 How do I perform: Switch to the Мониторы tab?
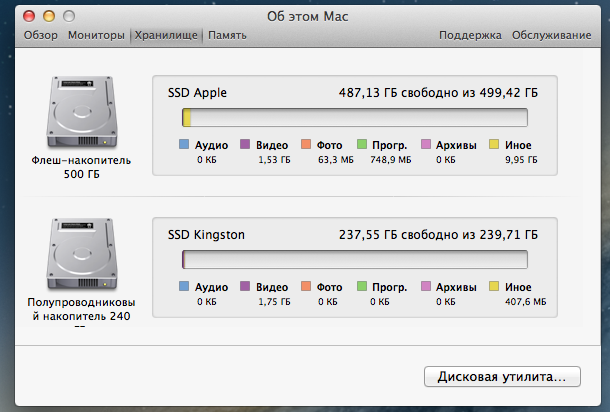[x=96, y=35]
